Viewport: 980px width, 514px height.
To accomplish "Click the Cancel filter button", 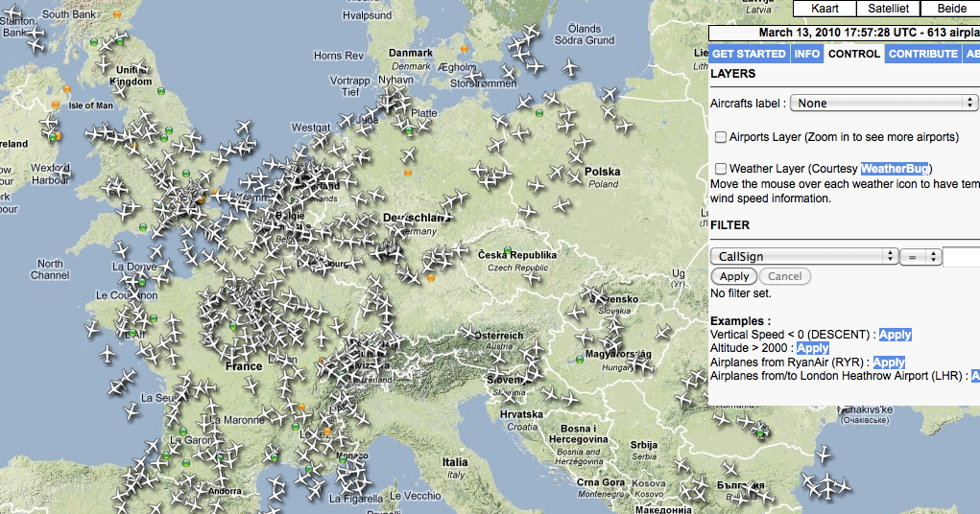I will click(x=784, y=276).
